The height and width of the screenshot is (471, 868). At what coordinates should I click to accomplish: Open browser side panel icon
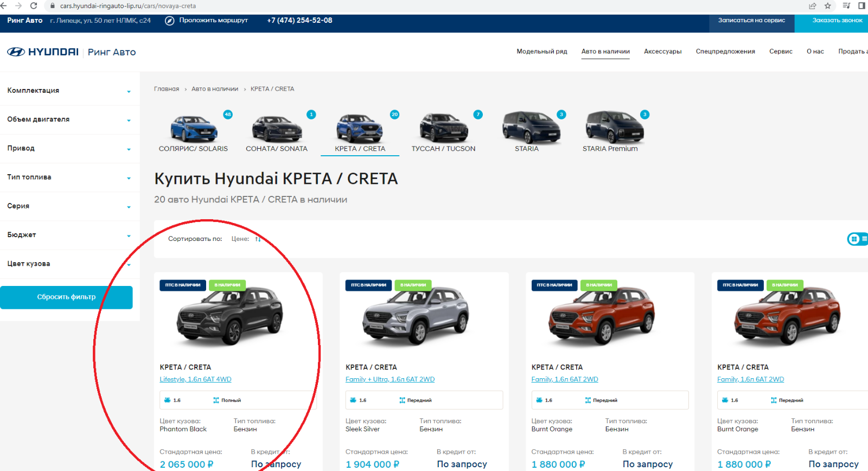(x=862, y=6)
